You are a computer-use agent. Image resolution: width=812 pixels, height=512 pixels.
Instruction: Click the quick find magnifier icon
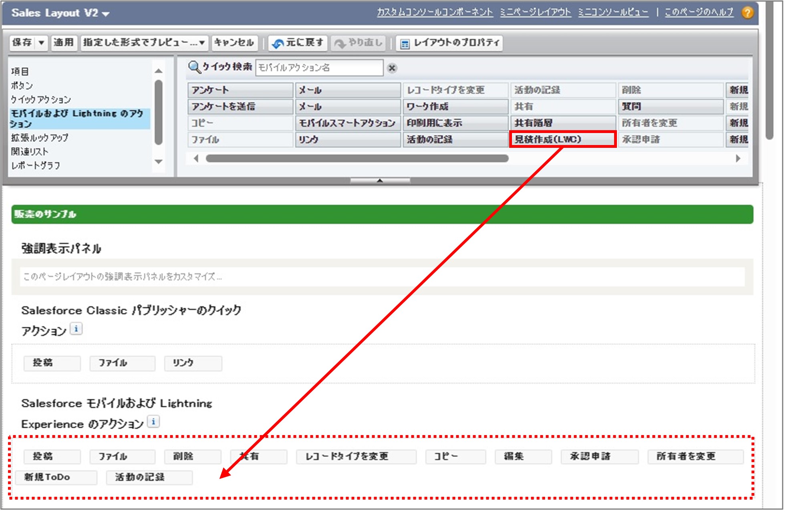point(194,67)
